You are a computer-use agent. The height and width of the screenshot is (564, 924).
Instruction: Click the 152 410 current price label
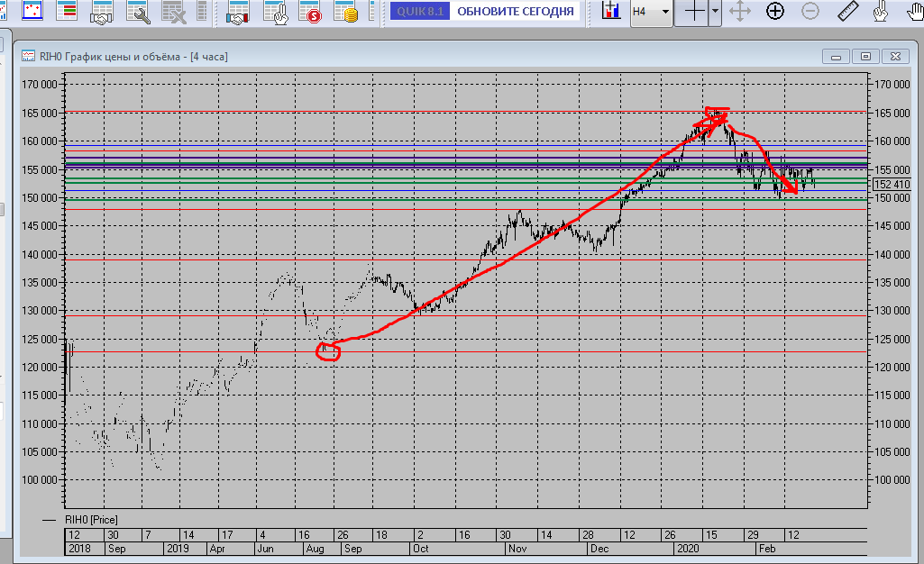tap(892, 185)
